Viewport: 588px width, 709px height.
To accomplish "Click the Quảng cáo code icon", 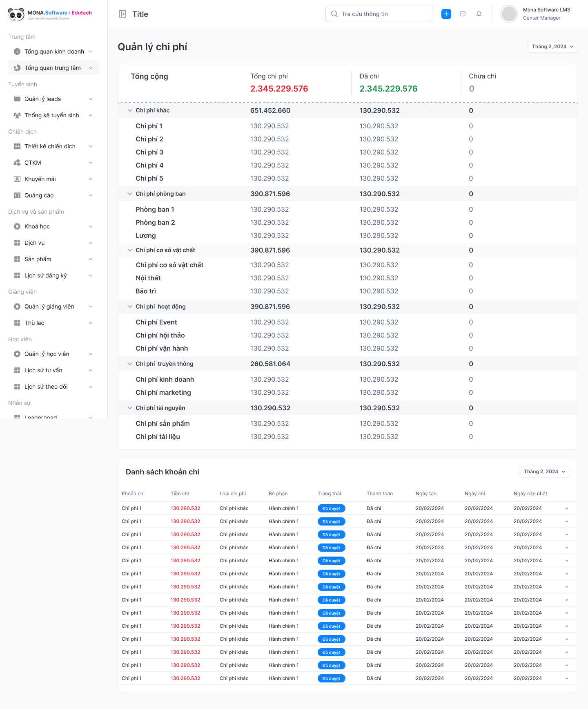I will 17,195.
